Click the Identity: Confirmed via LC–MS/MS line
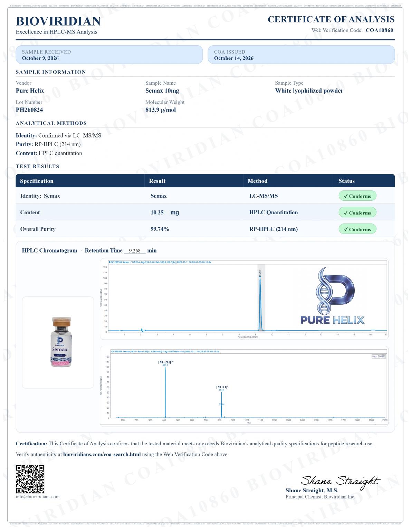Viewport: 411px width, 532px height. (x=59, y=136)
